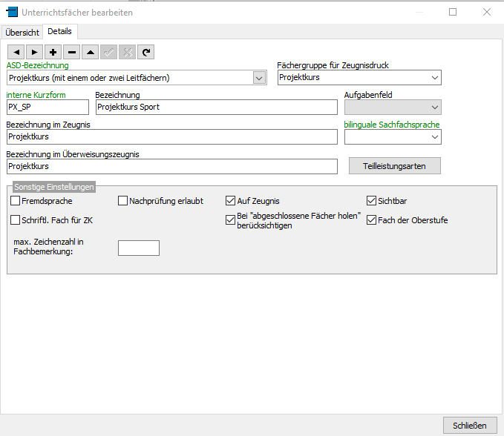Click the checkmark save changes icon
Viewport: 504px width, 436px height.
[109, 52]
